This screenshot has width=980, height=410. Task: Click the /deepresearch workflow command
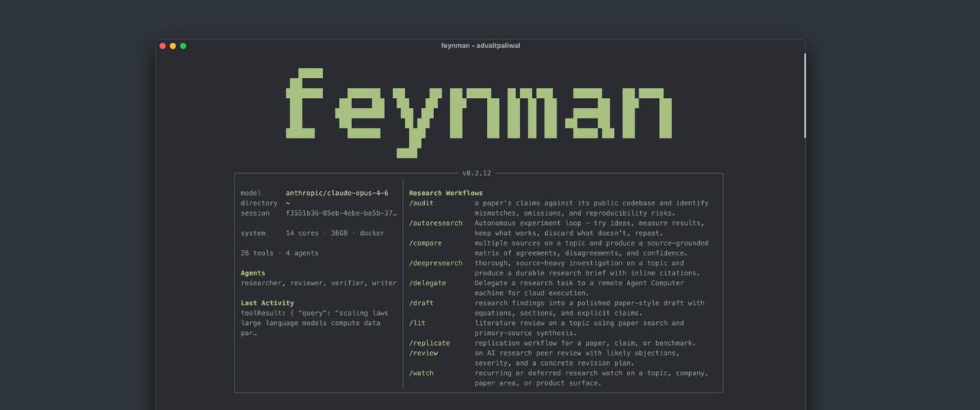436,263
